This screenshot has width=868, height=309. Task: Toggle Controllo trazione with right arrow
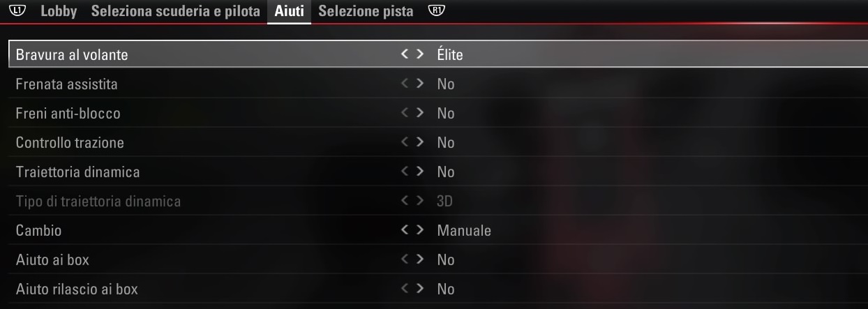[x=419, y=142]
